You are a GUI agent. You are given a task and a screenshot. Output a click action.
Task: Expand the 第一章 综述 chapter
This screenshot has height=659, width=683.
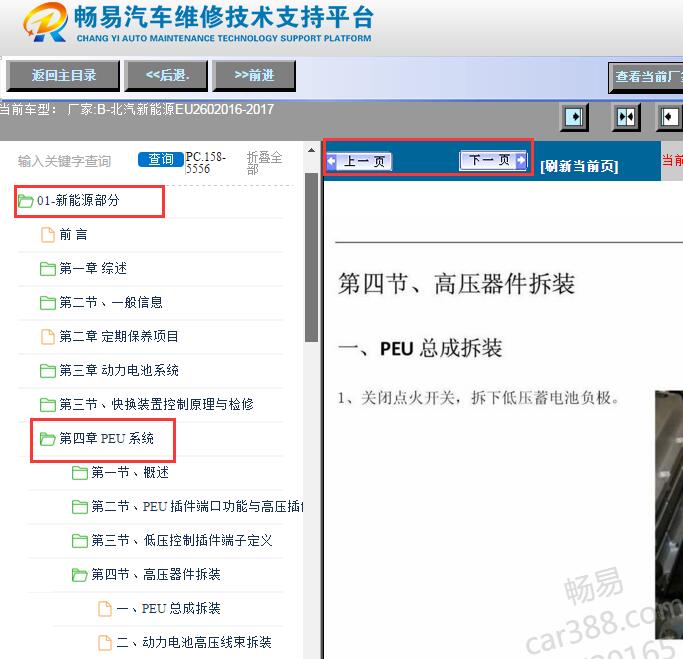[x=93, y=269]
